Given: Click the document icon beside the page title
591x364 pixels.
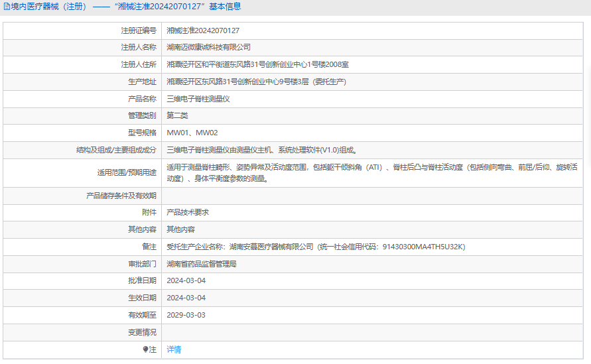Looking at the screenshot, I should 7,7.
